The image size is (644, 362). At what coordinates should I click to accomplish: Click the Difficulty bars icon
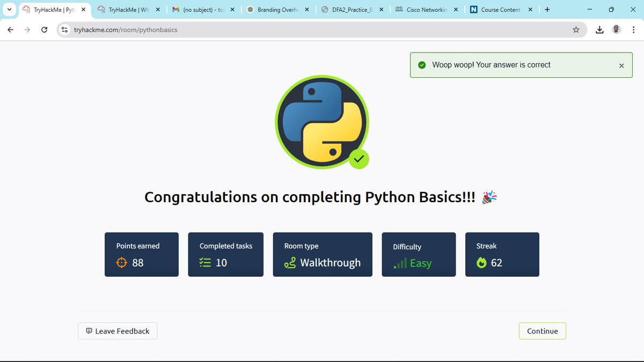pos(400,263)
